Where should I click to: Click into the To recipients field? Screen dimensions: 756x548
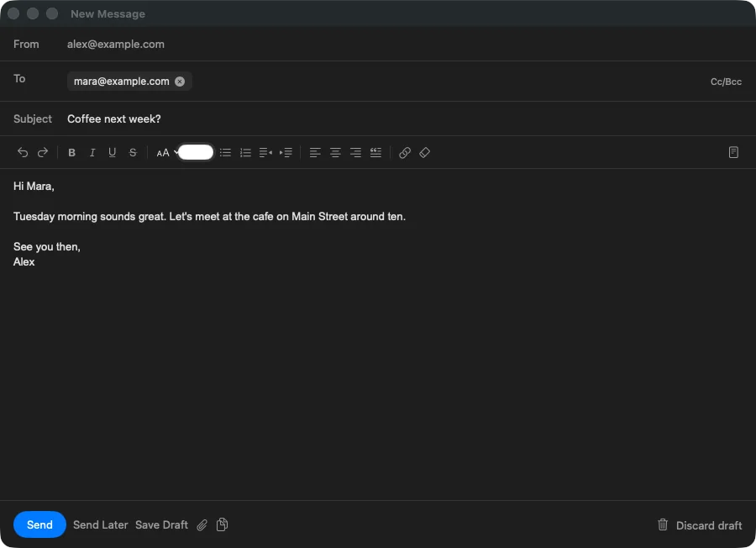378,81
